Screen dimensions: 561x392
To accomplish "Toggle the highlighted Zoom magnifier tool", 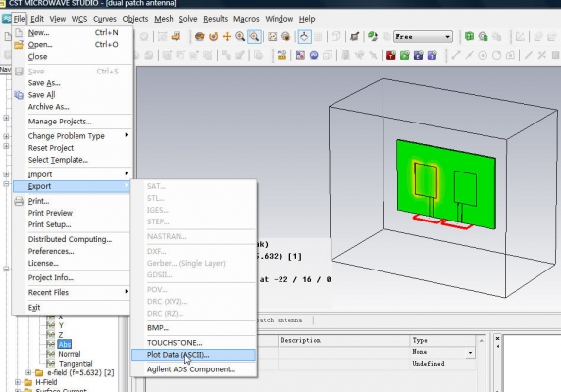I will pyautogui.click(x=254, y=36).
